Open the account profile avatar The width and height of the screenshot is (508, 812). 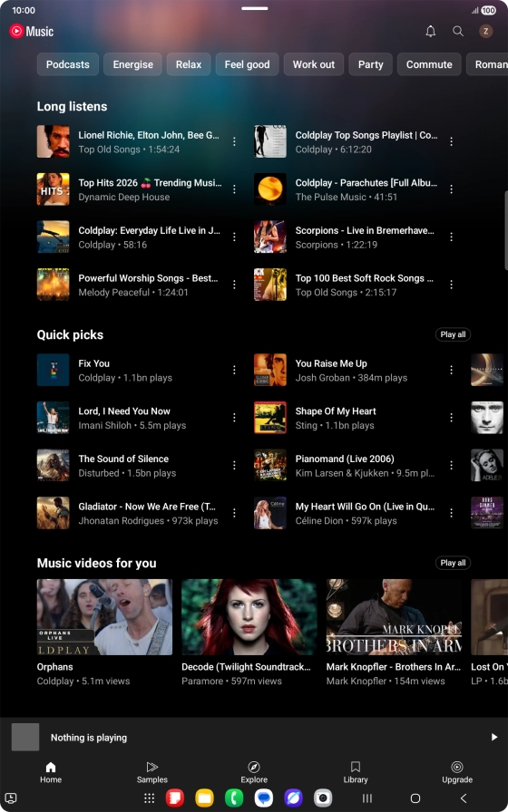pyautogui.click(x=485, y=31)
